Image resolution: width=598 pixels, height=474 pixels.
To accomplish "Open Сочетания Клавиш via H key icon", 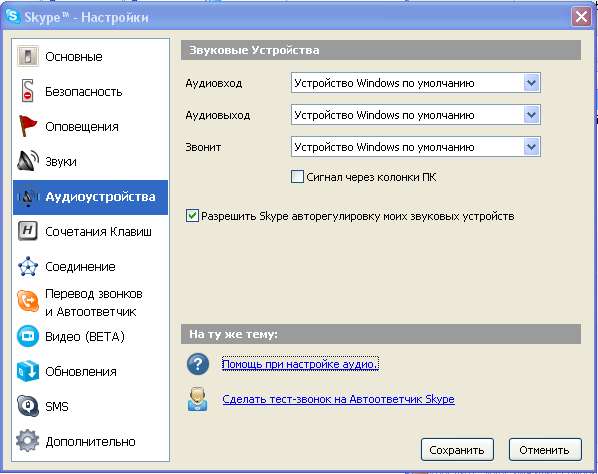I will tap(27, 231).
